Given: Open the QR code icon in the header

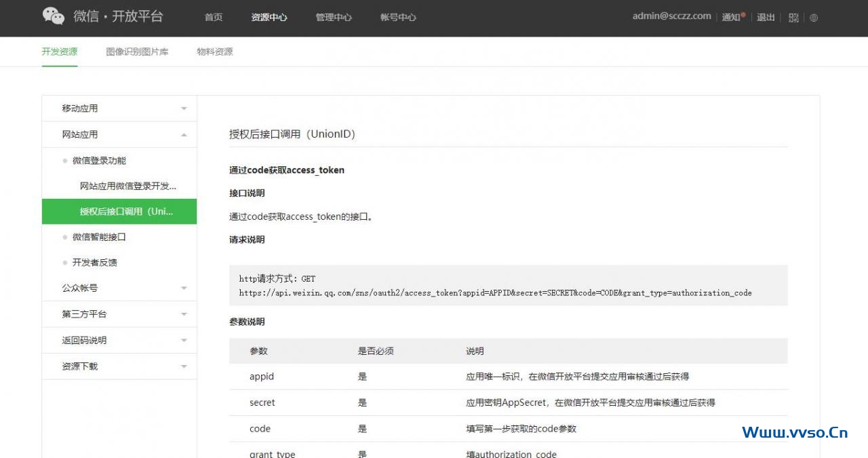Looking at the screenshot, I should click(793, 18).
